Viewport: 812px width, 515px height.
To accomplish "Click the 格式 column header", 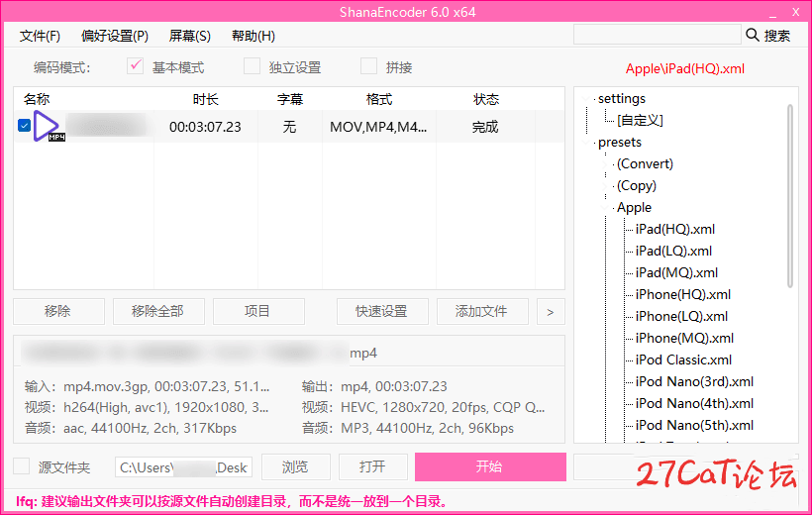I will 379,99.
